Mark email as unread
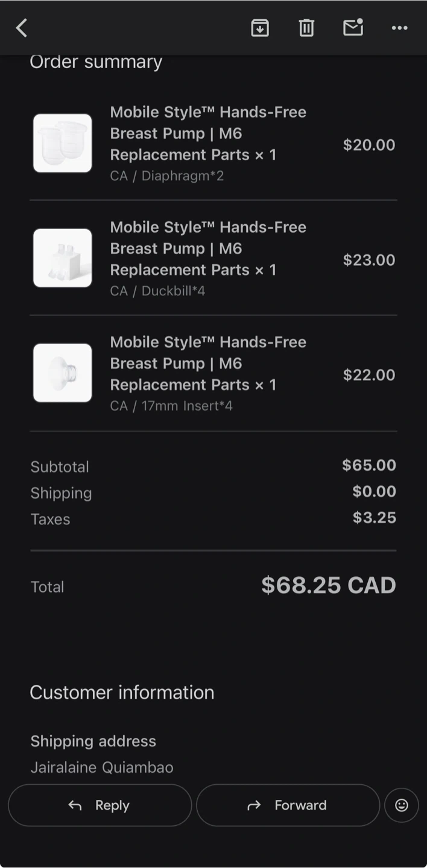The image size is (427, 868). 353,28
